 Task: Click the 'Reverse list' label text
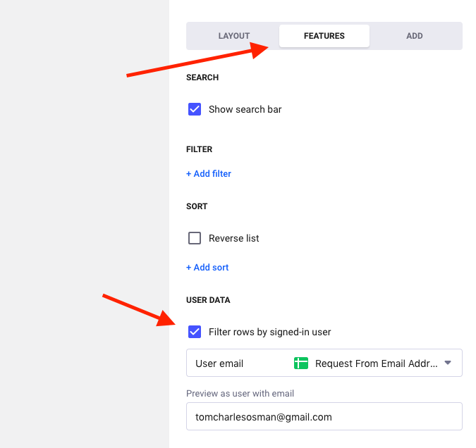coord(234,238)
